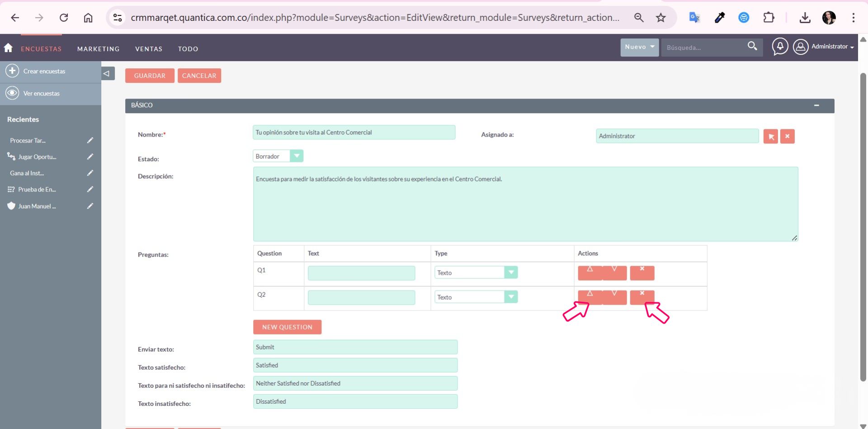The width and height of the screenshot is (868, 429).
Task: Collapse the BÁSICO panel with minus icon
Action: pos(816,105)
